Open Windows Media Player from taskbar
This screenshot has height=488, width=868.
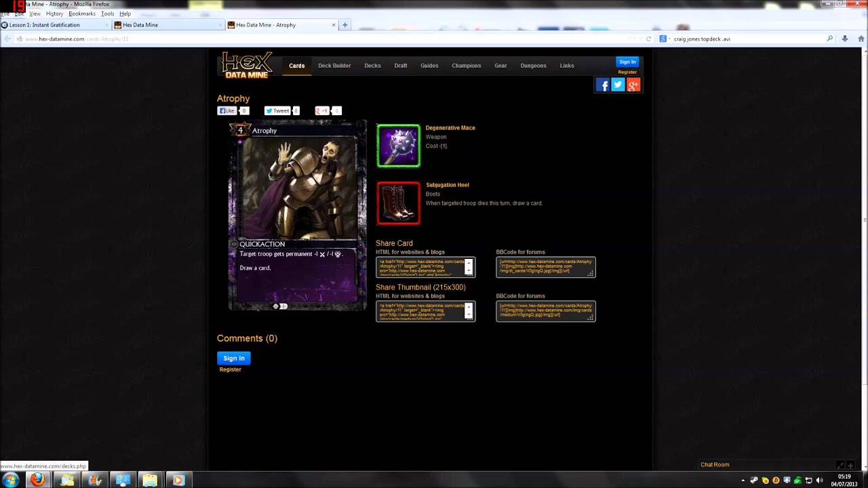(178, 480)
